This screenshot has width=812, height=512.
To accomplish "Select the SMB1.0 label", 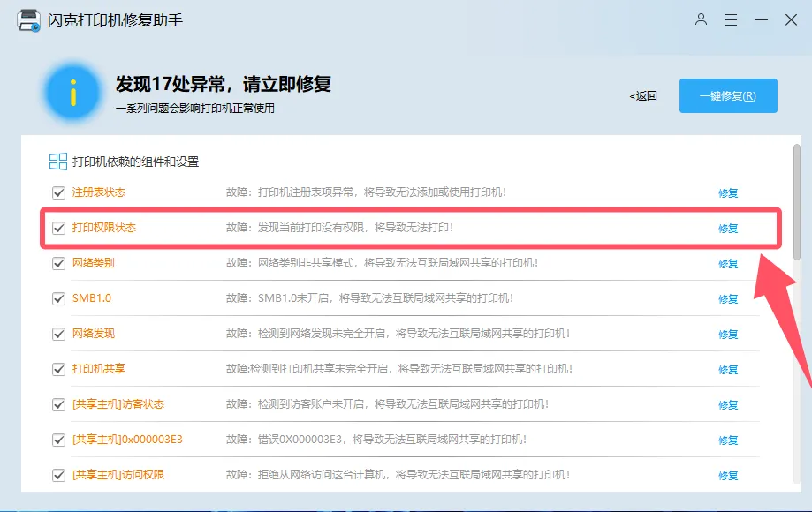I will [x=92, y=298].
